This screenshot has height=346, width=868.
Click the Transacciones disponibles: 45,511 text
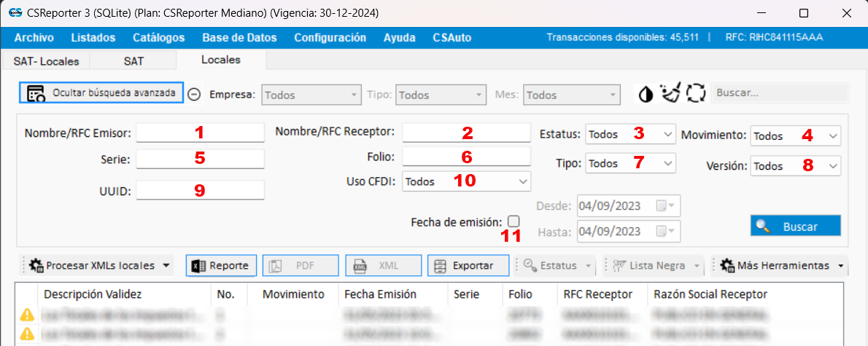(x=622, y=38)
